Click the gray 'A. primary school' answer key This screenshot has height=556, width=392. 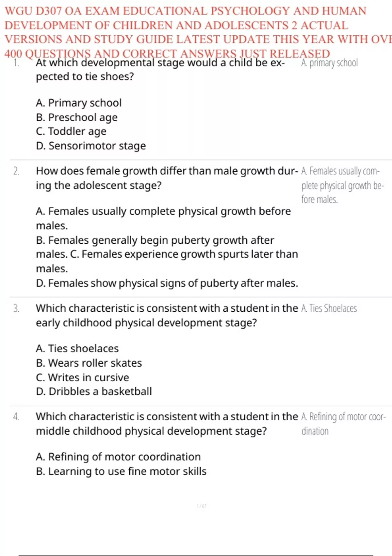tap(329, 63)
